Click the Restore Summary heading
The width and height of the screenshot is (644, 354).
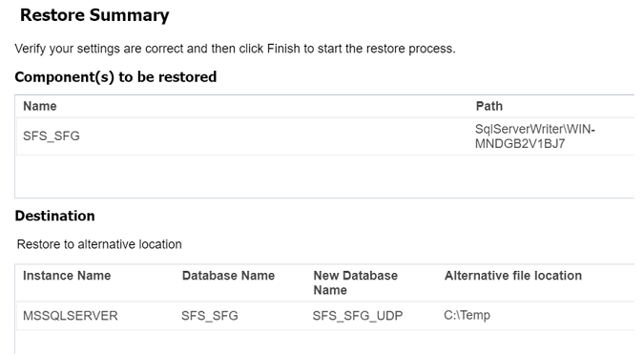pyautogui.click(x=94, y=15)
